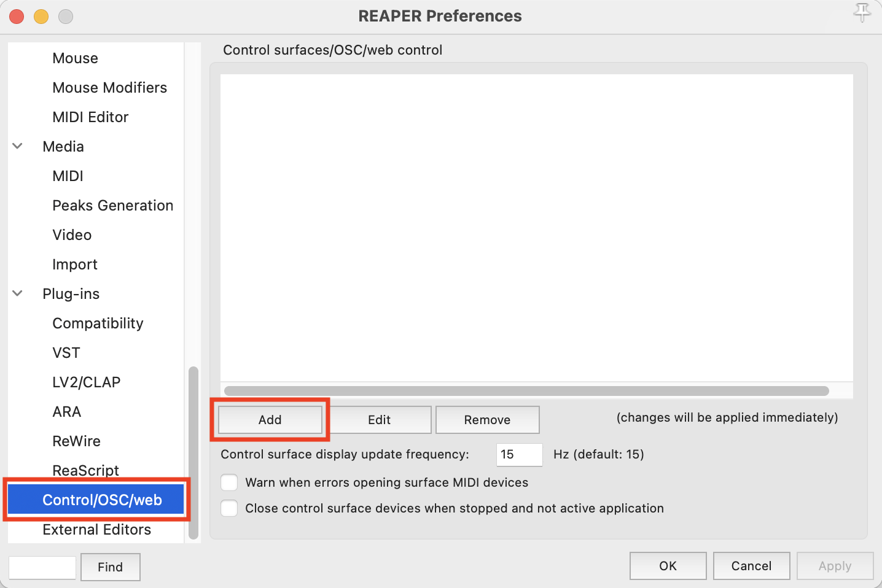882x588 pixels.
Task: Open plug-in Compatibility settings
Action: pos(98,323)
